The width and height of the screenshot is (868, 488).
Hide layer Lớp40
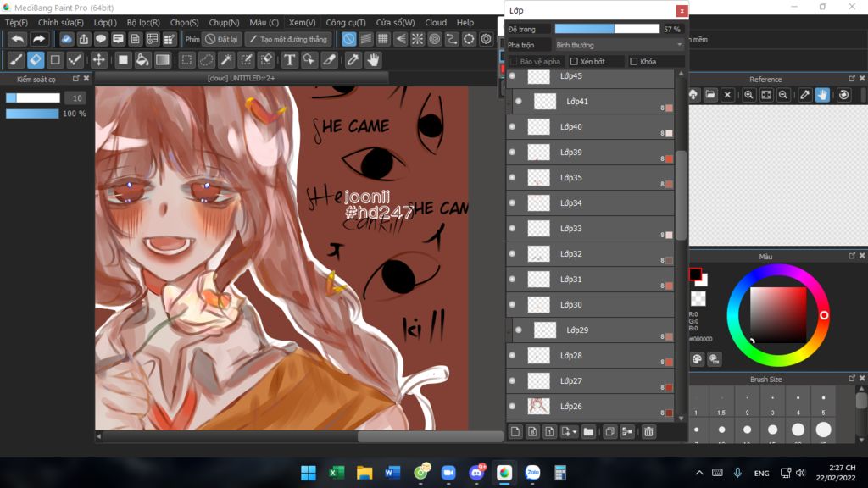coord(512,127)
